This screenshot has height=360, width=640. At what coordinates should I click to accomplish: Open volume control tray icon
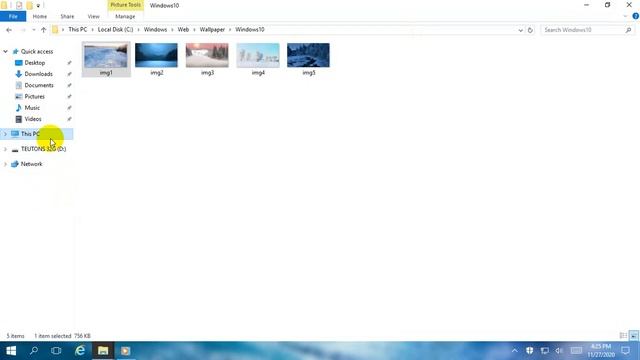click(559, 351)
